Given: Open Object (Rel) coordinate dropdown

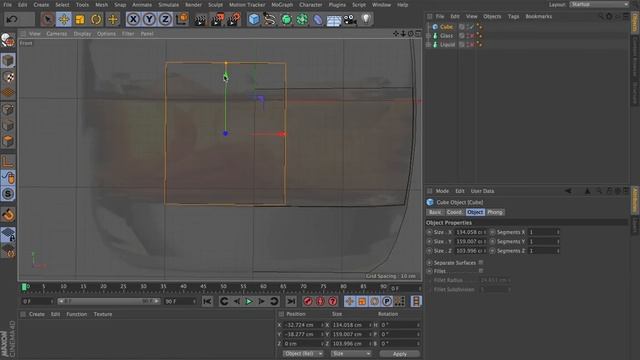Looking at the screenshot, I should [303, 353].
